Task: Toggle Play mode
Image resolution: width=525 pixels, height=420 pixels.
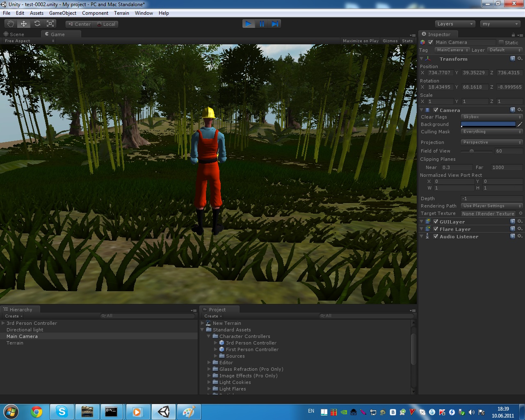Action: pos(248,24)
